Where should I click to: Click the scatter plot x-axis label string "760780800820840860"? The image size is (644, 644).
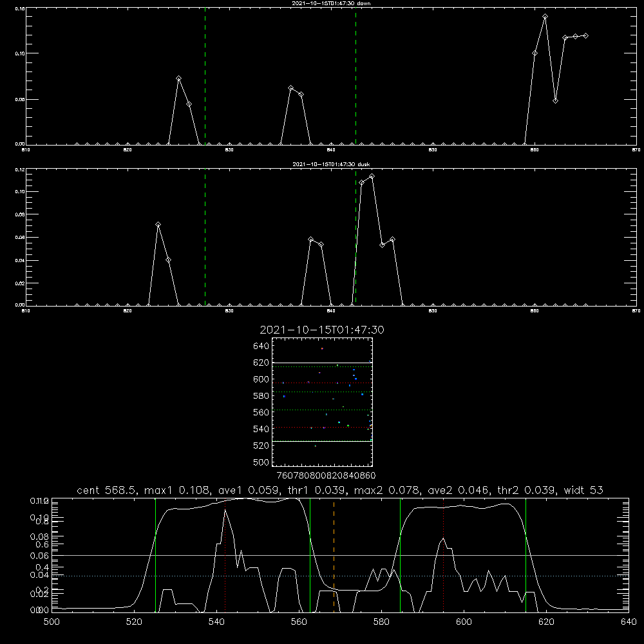point(326,475)
